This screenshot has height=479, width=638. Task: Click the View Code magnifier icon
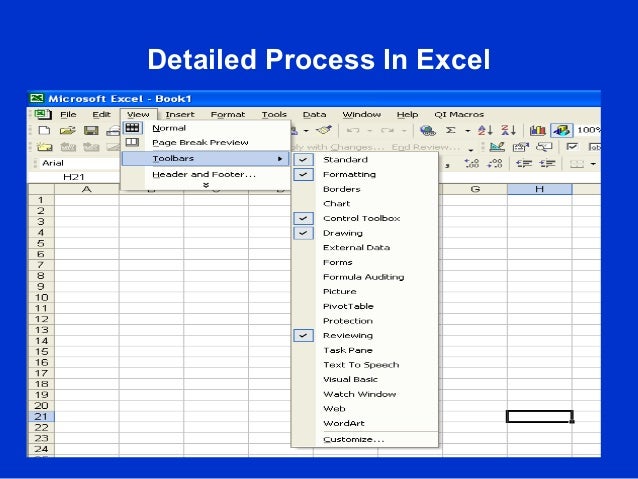pos(544,147)
